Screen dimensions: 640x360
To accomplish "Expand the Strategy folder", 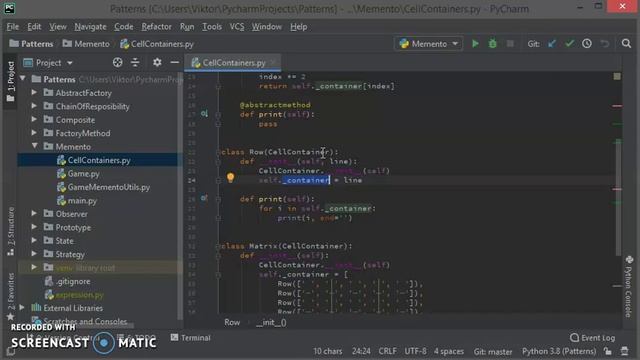I will click(34, 254).
